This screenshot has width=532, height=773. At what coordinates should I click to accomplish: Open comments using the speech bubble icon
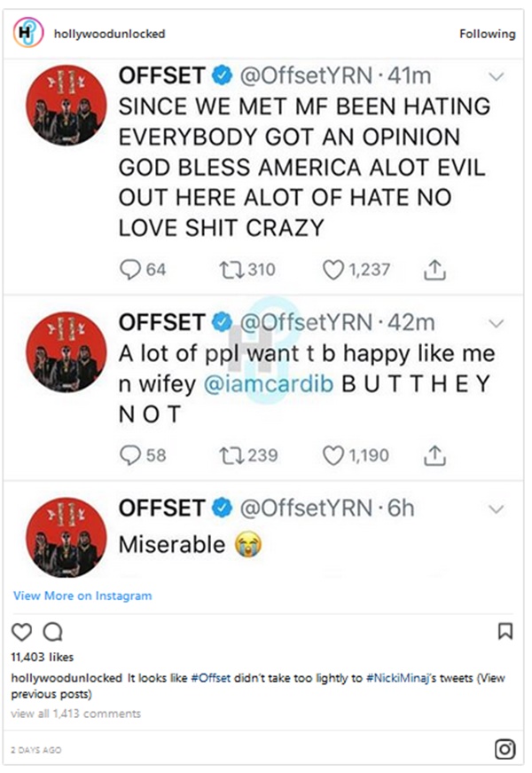pyautogui.click(x=51, y=631)
